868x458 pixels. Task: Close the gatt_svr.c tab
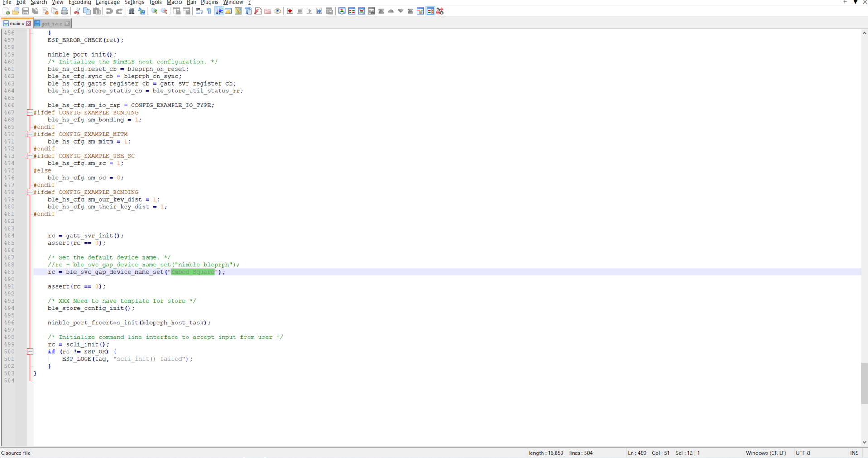67,24
